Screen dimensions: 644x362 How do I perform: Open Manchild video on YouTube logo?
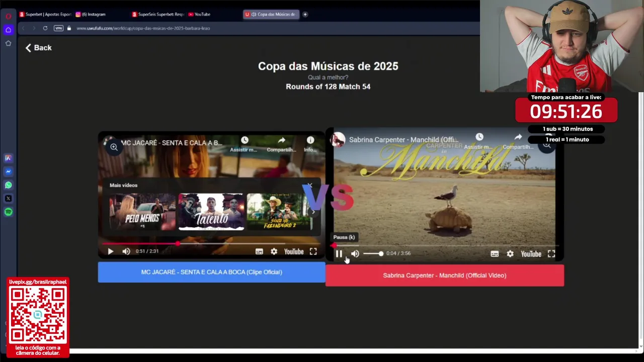531,254
